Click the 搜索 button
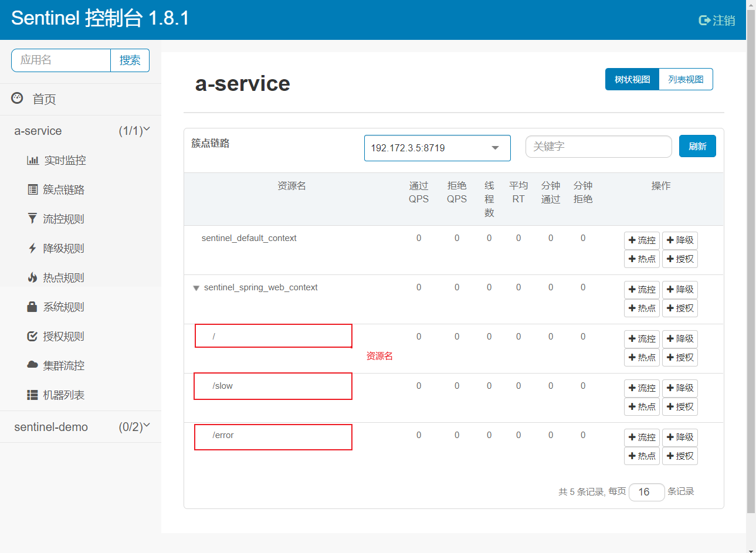Screen dimensions: 756x553 130,60
